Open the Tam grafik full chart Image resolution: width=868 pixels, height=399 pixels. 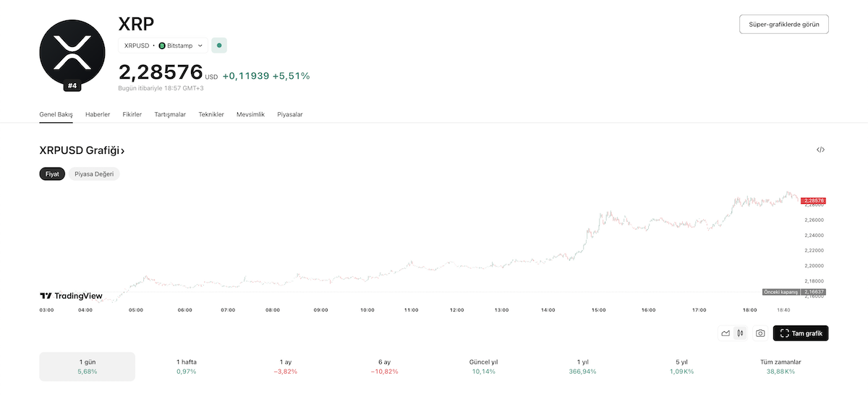tap(801, 333)
